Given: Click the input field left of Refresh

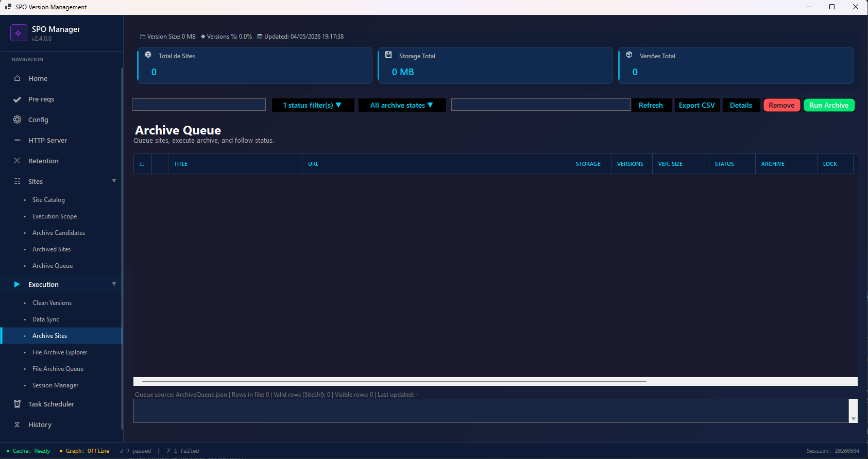Looking at the screenshot, I should tap(541, 105).
